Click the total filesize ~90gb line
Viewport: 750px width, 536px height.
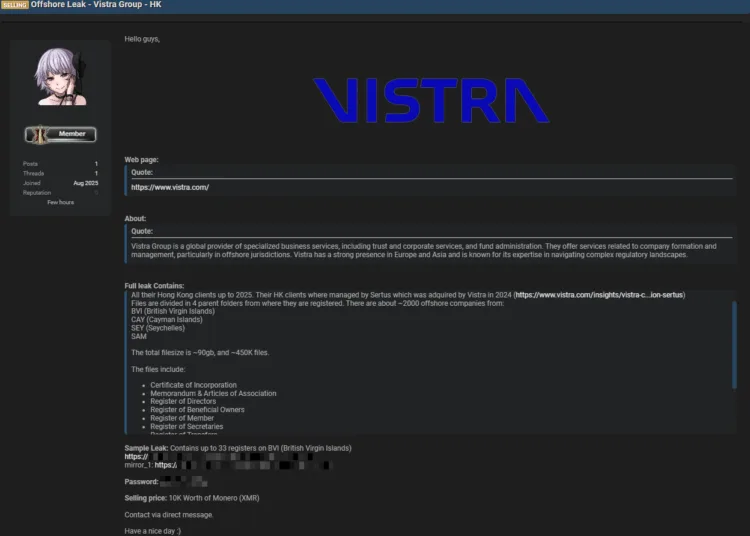click(x=200, y=352)
